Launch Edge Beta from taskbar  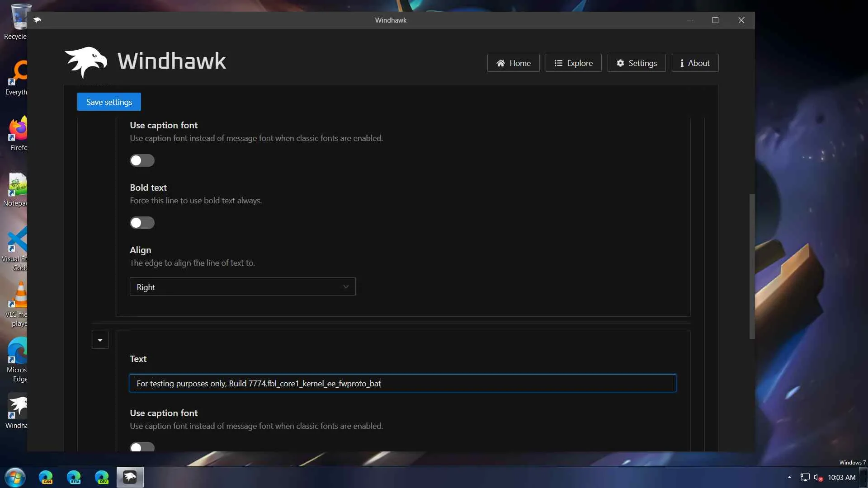click(74, 477)
